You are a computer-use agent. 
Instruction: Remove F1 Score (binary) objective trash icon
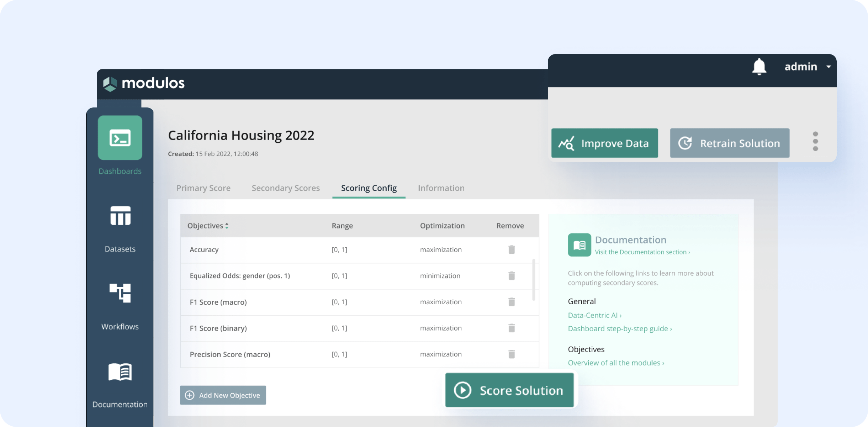(512, 328)
